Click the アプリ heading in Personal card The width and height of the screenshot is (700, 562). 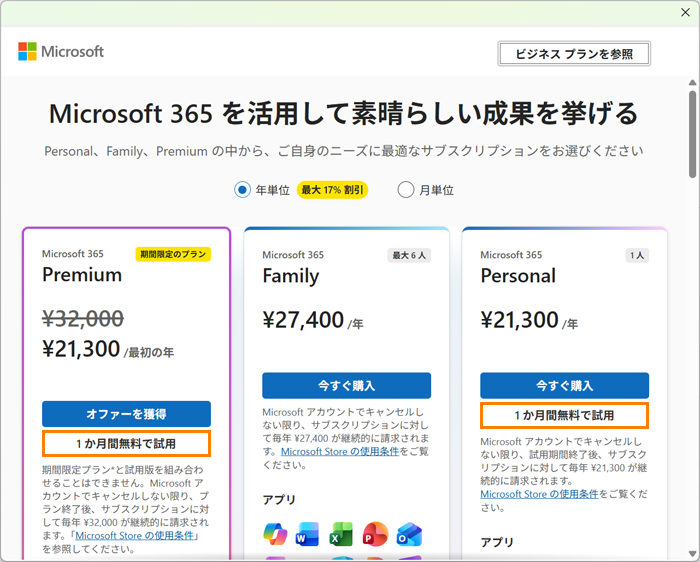[x=497, y=542]
